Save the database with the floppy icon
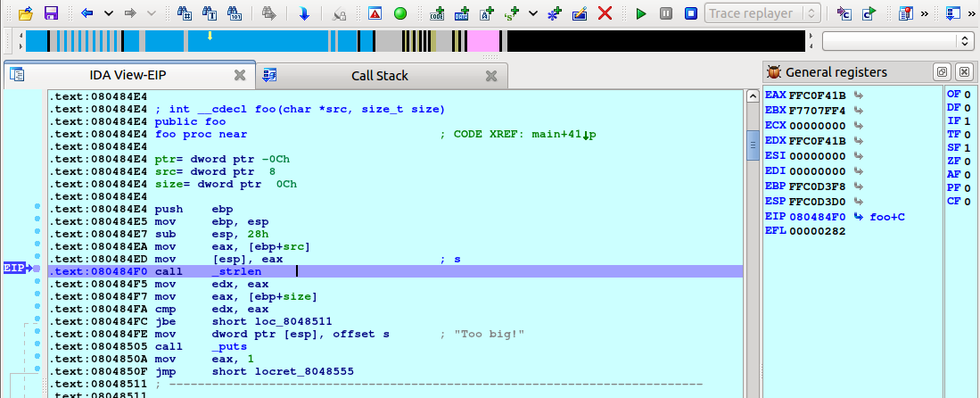 (51, 13)
